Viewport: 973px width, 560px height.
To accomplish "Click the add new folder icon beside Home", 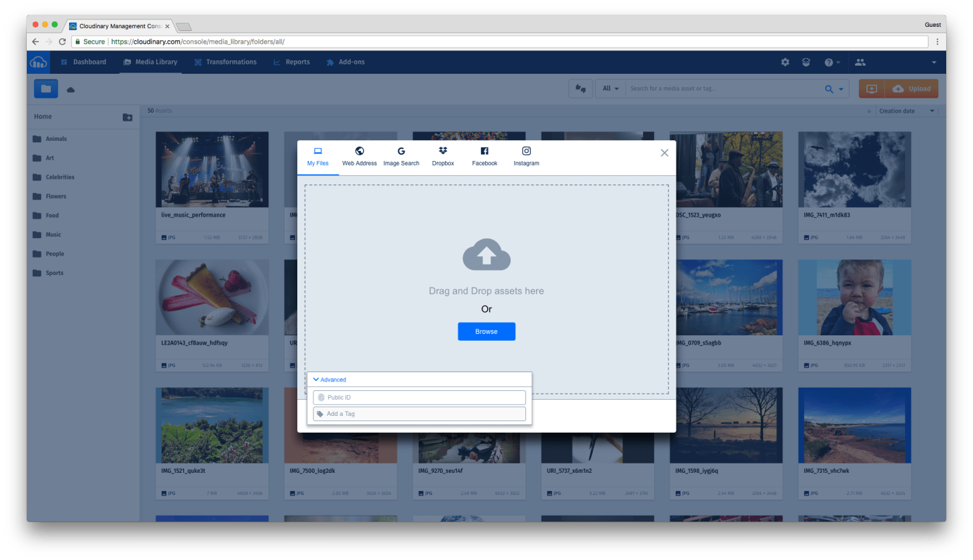I will point(127,117).
